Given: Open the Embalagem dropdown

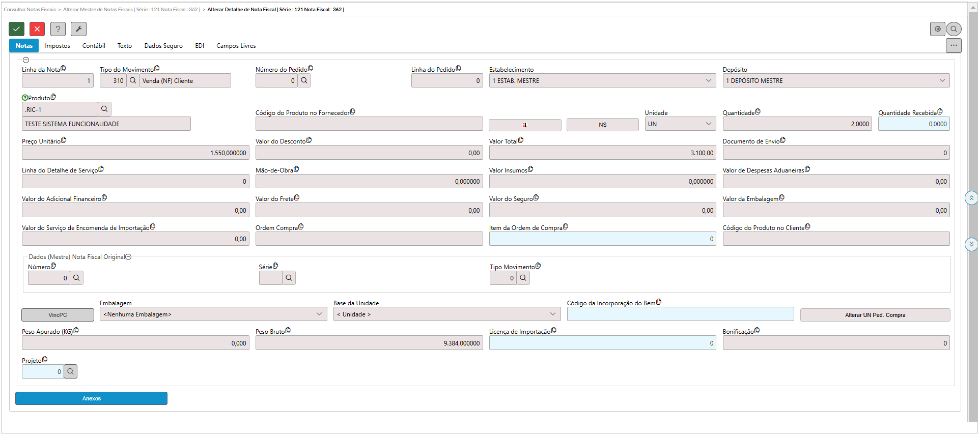Looking at the screenshot, I should [213, 314].
